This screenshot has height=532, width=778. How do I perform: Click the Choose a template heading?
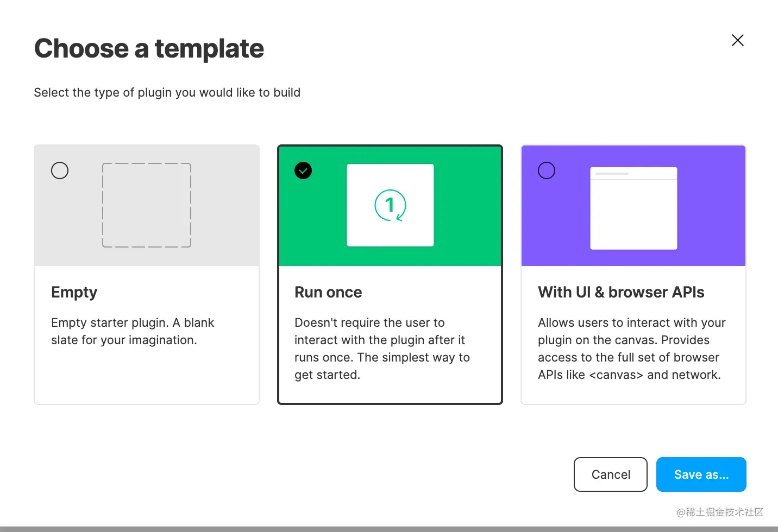point(149,48)
